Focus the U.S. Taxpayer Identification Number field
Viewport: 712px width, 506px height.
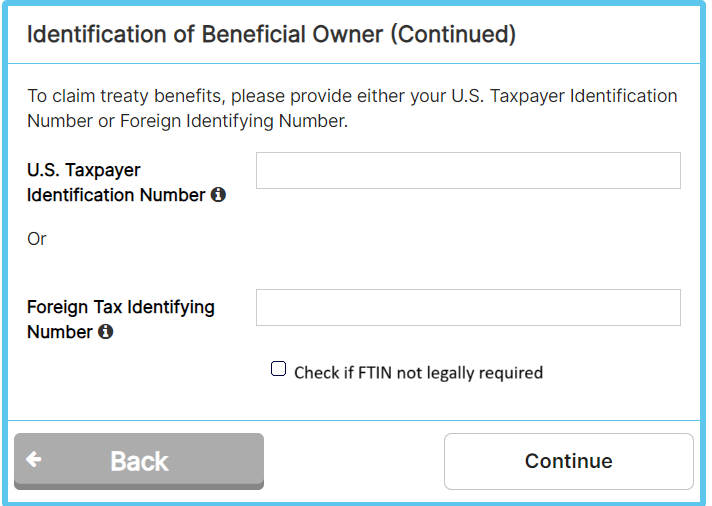pyautogui.click(x=468, y=171)
